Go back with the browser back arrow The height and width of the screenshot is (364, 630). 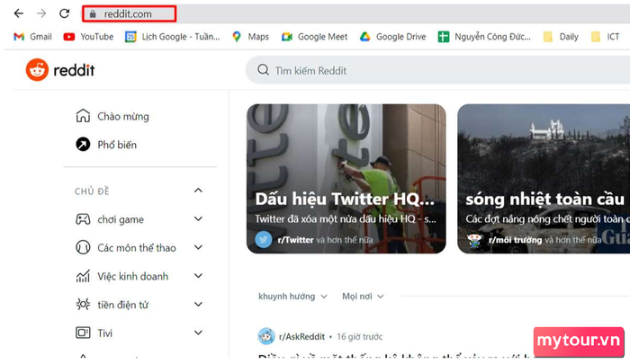(x=19, y=13)
